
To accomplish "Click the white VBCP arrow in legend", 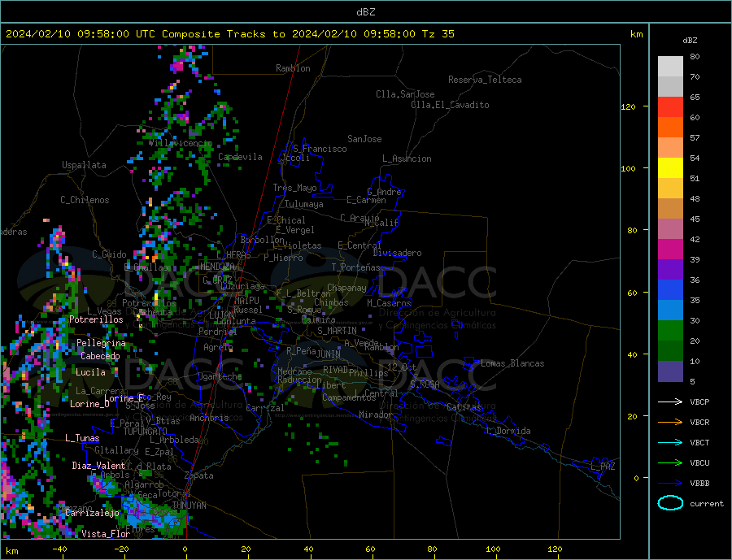I will pos(670,402).
